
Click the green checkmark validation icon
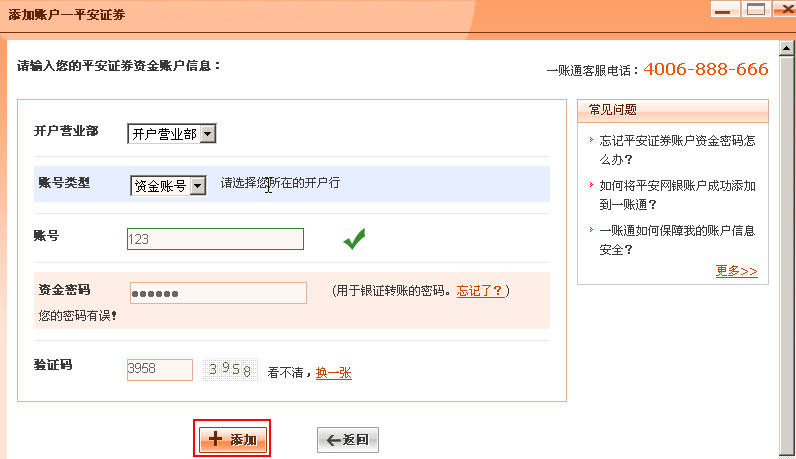pyautogui.click(x=353, y=239)
